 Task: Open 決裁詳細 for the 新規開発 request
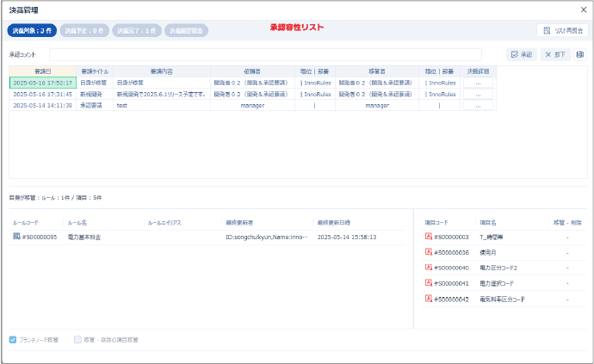point(478,94)
